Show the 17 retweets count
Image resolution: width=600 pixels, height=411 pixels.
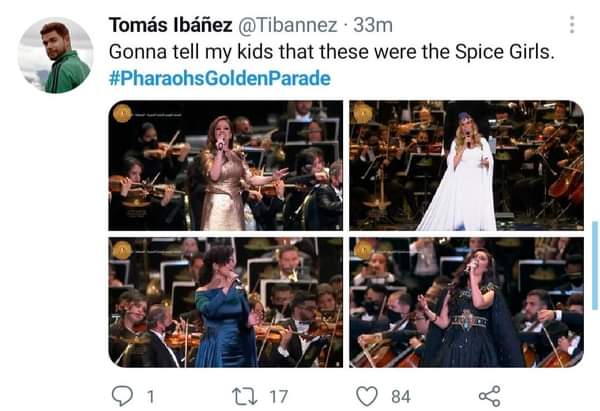pos(278,396)
